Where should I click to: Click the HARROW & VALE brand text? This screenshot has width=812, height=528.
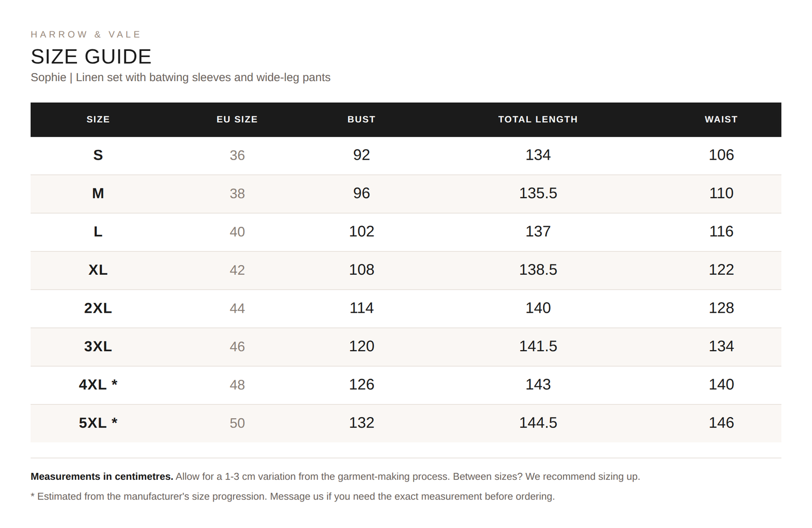click(x=86, y=35)
